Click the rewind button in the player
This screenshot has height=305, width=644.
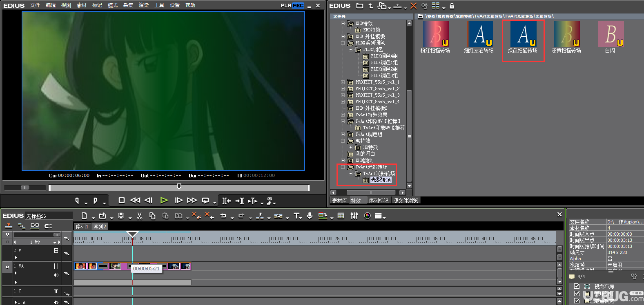135,200
